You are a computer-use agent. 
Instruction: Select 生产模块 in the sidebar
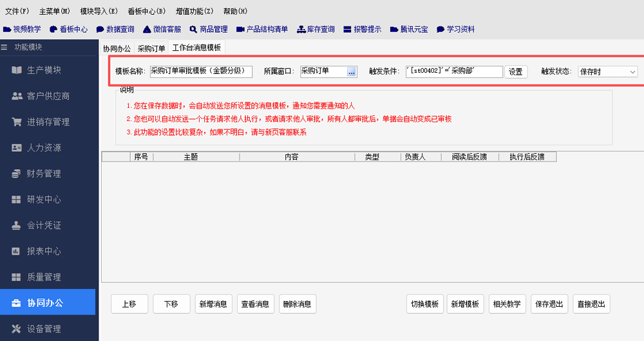click(x=44, y=69)
